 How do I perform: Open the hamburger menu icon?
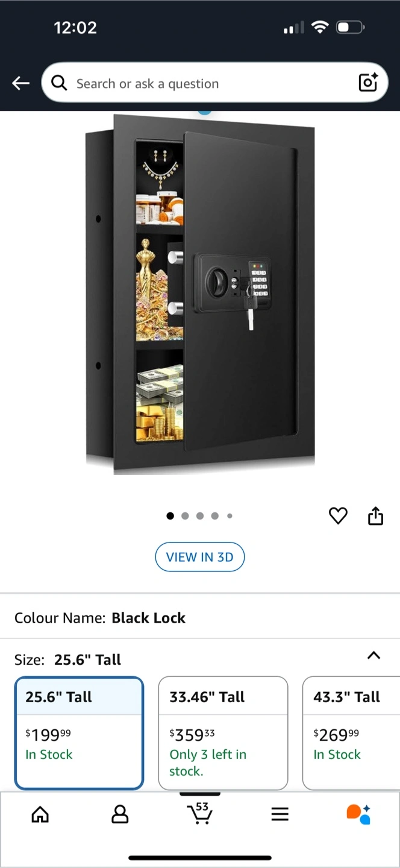[280, 814]
